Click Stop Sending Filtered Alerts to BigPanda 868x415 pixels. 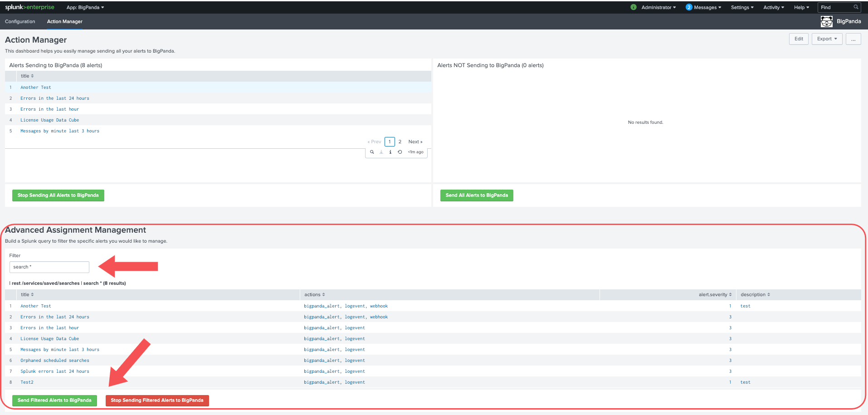coord(157,400)
